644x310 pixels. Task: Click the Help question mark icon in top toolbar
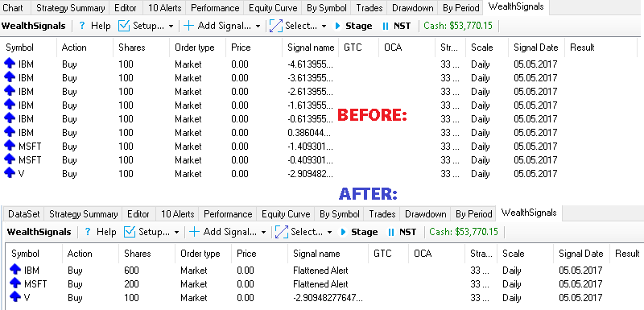82,26
